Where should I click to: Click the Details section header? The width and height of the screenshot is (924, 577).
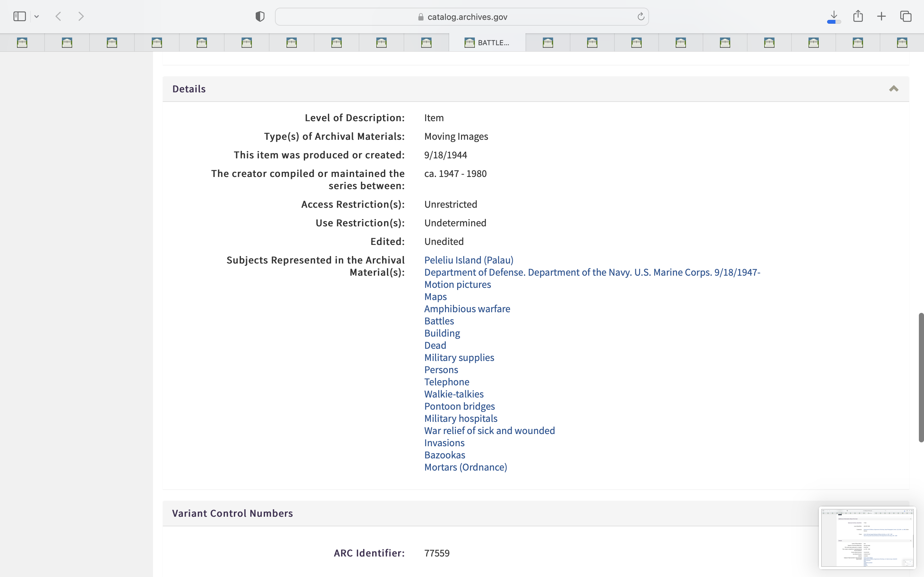coord(189,89)
